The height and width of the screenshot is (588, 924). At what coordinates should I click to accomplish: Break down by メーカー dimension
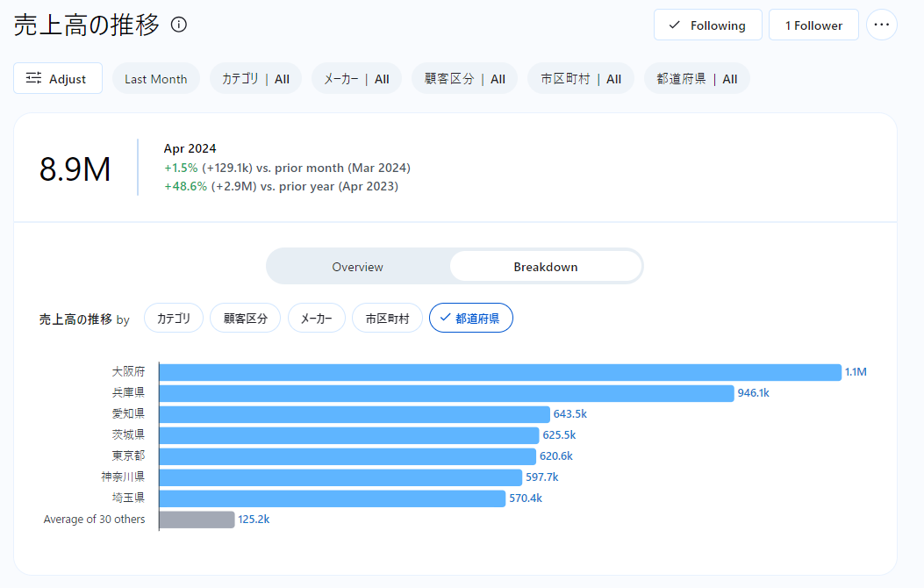316,319
